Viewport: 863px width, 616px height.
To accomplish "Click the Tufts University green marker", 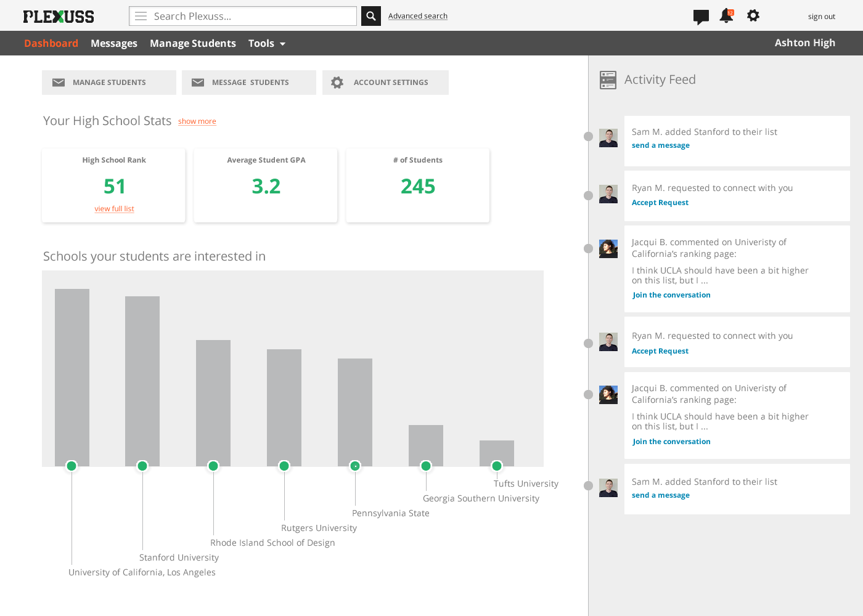I will tap(497, 466).
